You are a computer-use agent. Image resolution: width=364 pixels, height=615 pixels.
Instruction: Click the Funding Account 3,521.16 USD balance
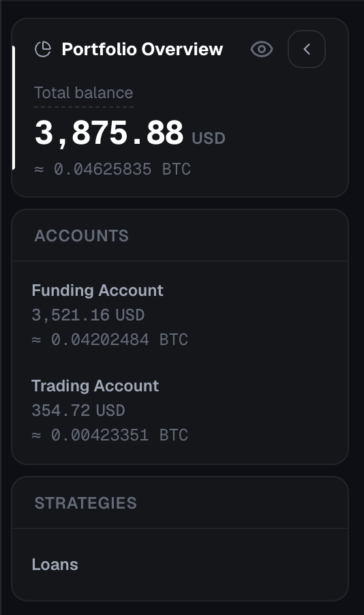pyautogui.click(x=88, y=315)
